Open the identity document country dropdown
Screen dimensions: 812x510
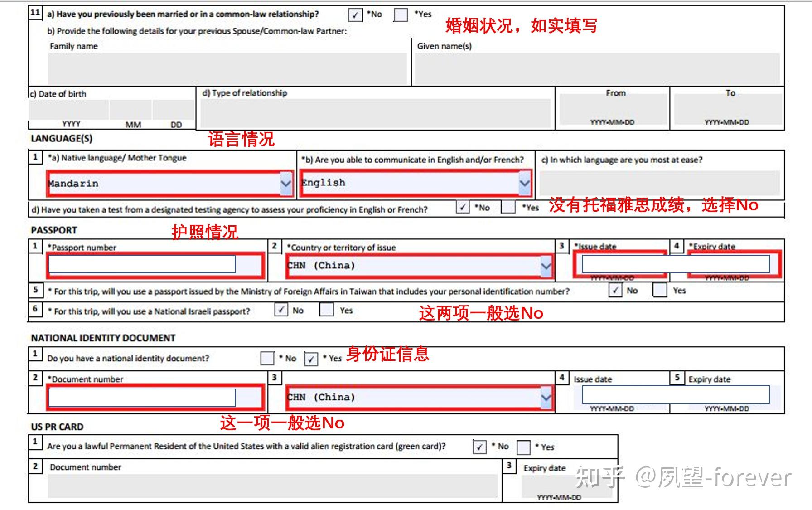tap(545, 397)
